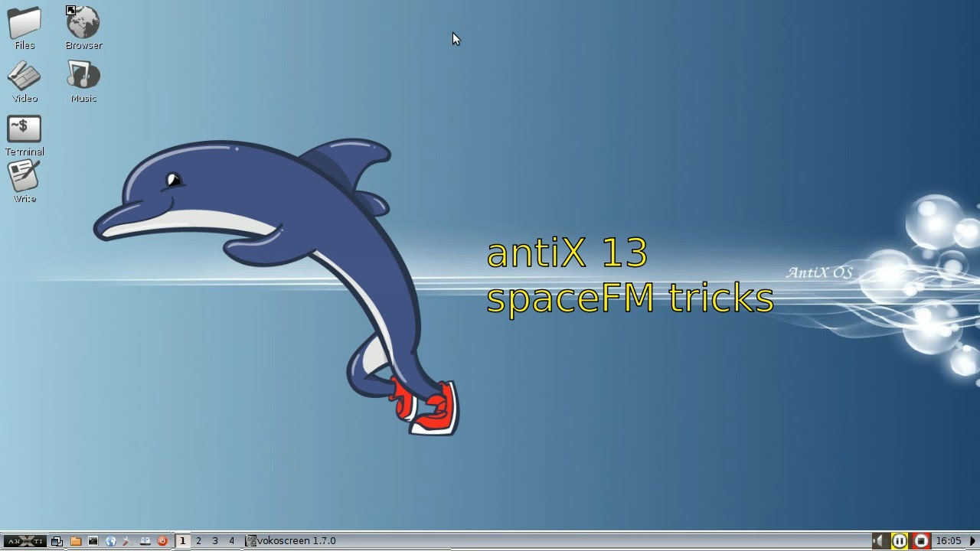
Task: Open file manager from the taskbar folder icon
Action: (75, 541)
